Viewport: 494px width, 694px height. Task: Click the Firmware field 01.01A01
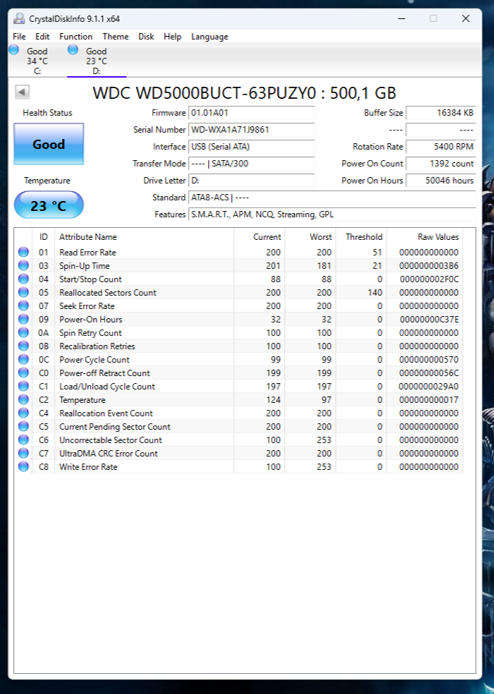coord(251,113)
